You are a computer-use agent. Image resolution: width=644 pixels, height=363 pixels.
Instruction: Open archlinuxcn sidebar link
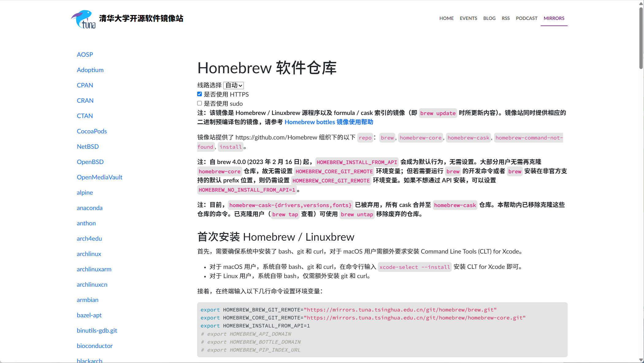(x=92, y=285)
